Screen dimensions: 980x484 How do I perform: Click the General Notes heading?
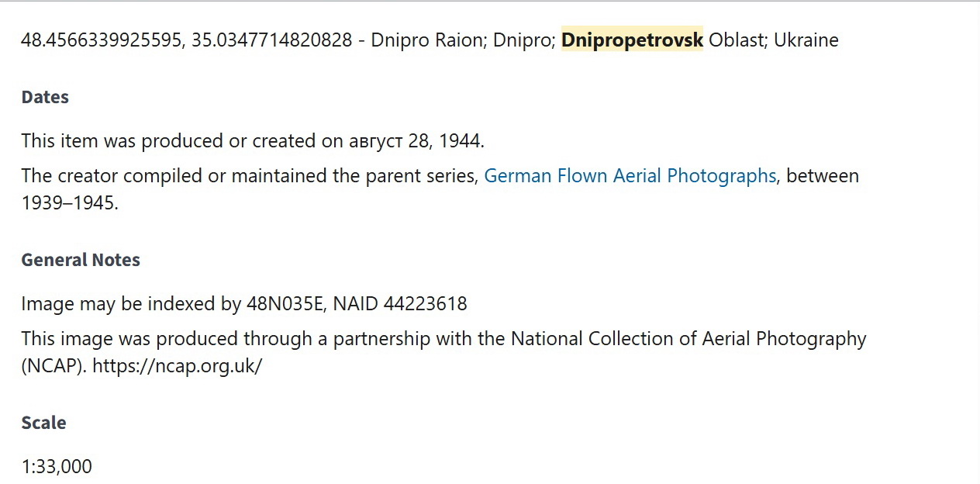click(81, 260)
